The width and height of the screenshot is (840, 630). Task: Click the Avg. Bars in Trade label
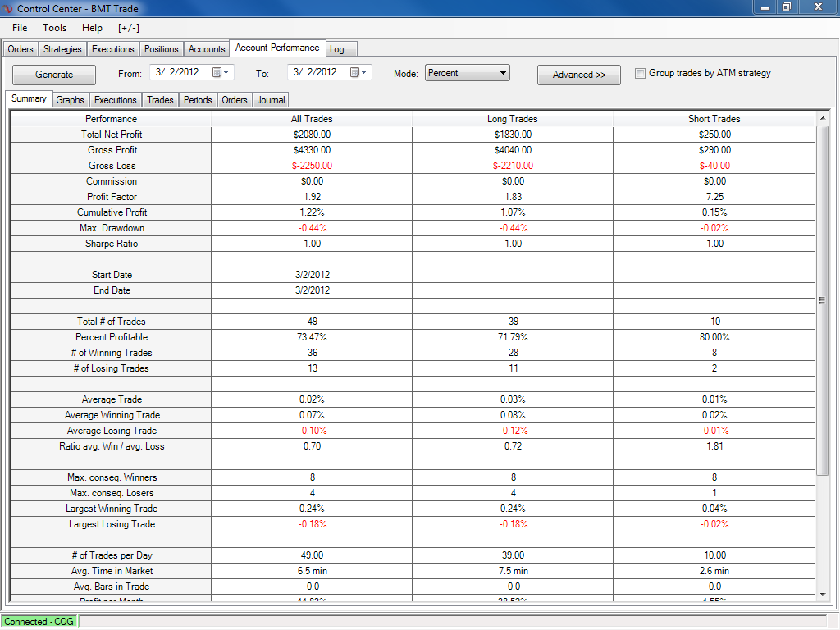112,587
